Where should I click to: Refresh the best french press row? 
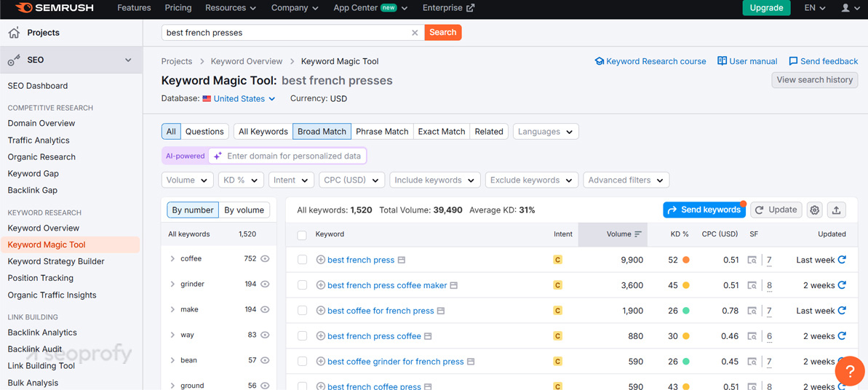(842, 260)
